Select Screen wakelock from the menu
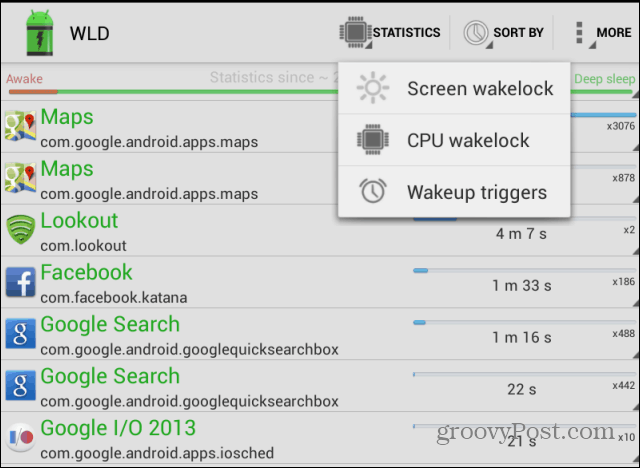 pos(454,89)
